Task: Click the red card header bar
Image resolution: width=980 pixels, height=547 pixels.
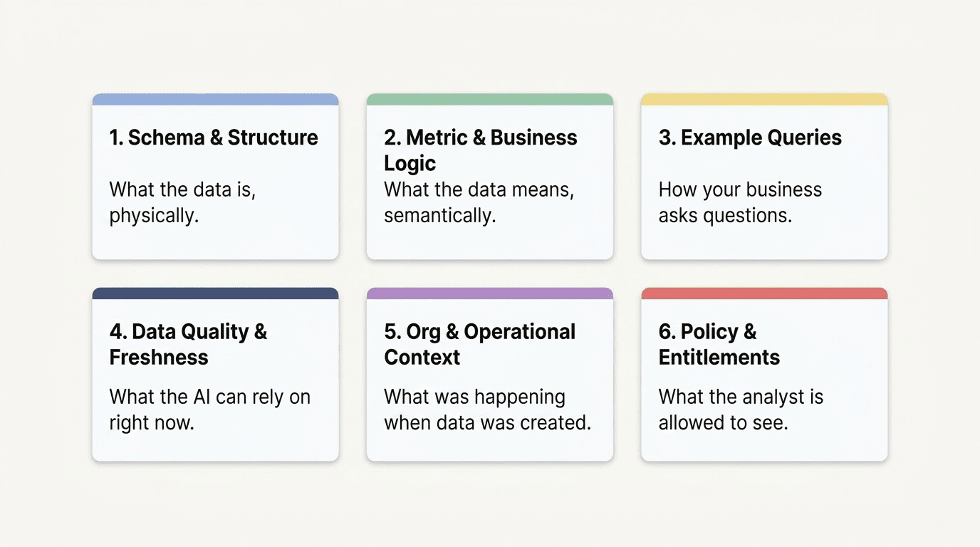Action: (x=764, y=293)
